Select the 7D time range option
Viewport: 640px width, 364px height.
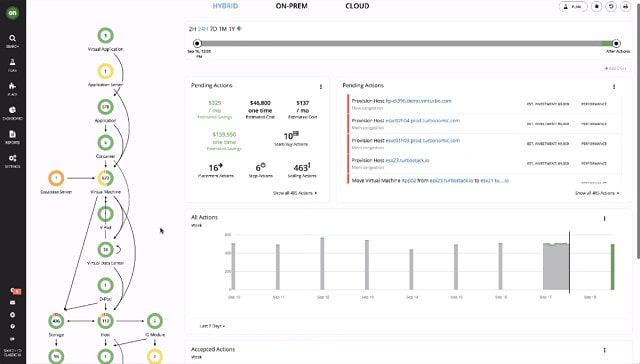[x=213, y=29]
